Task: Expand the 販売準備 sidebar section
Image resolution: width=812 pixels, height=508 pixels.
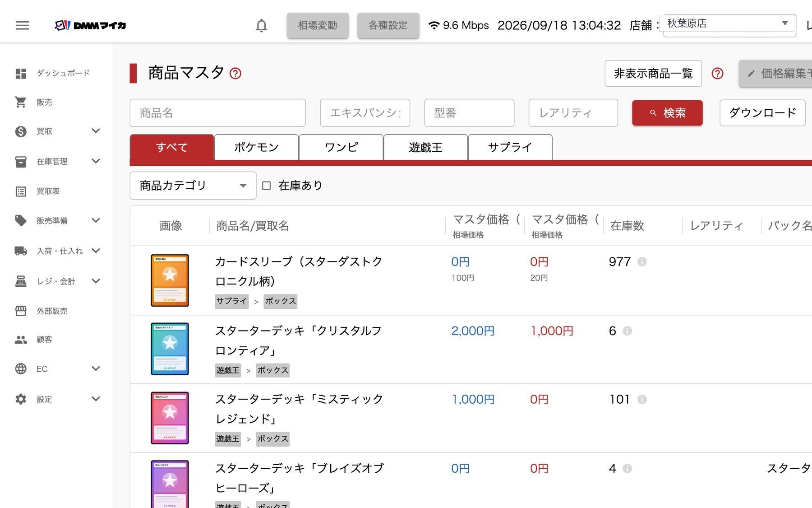Action: point(96,220)
